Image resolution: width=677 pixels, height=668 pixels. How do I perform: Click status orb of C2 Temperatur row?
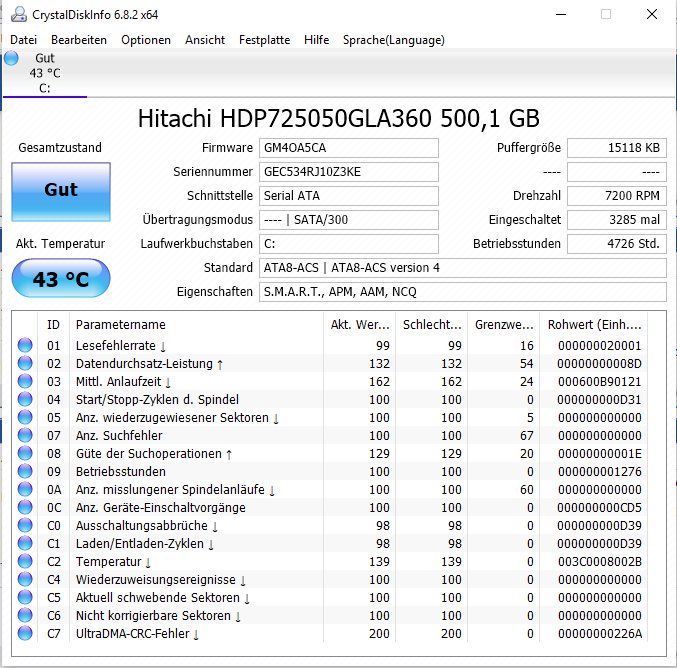(x=25, y=561)
